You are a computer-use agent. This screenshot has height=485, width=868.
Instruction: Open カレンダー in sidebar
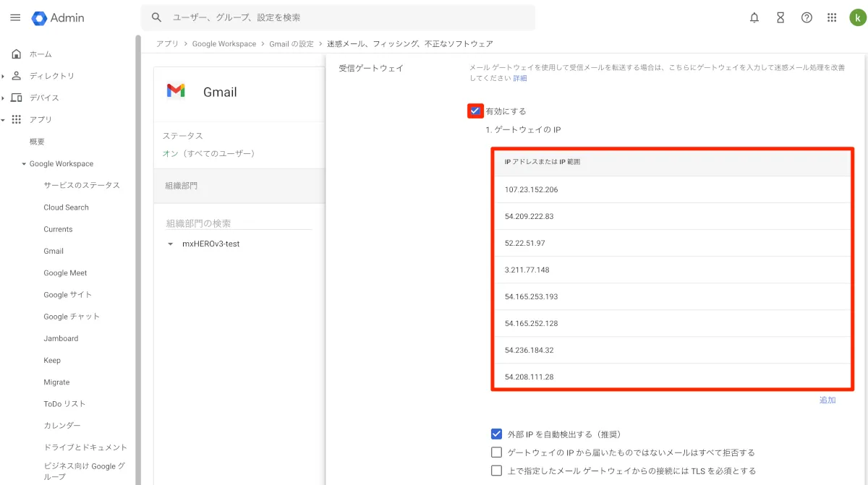[x=62, y=426]
